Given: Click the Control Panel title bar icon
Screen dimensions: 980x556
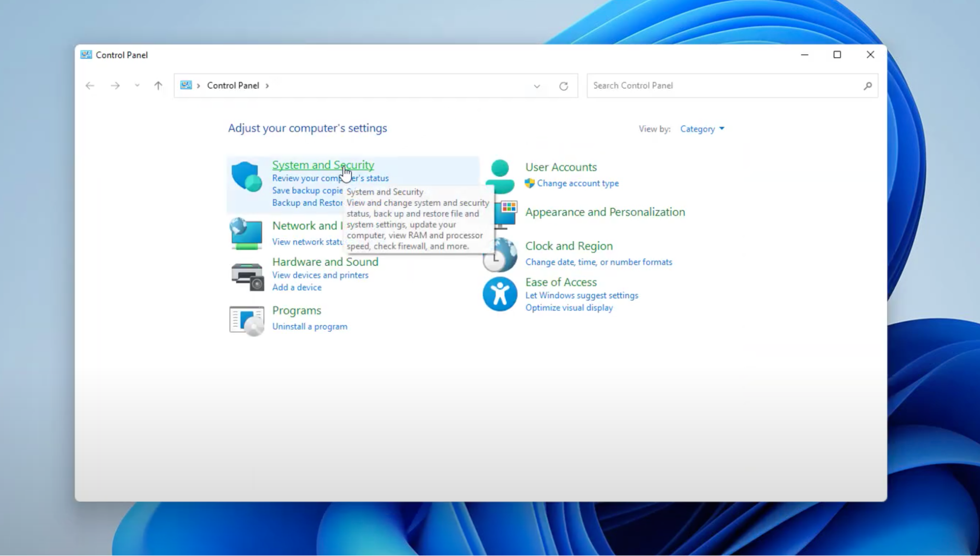Looking at the screenshot, I should coord(86,55).
